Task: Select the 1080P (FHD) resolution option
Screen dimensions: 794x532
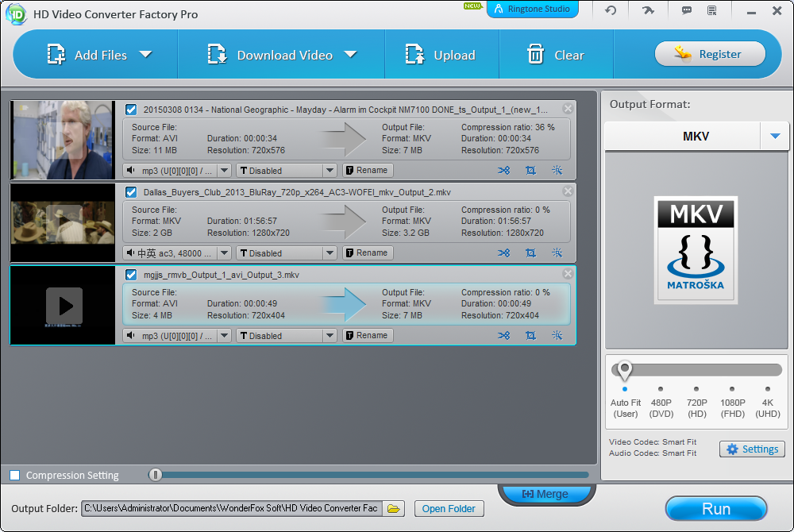Action: click(x=732, y=403)
